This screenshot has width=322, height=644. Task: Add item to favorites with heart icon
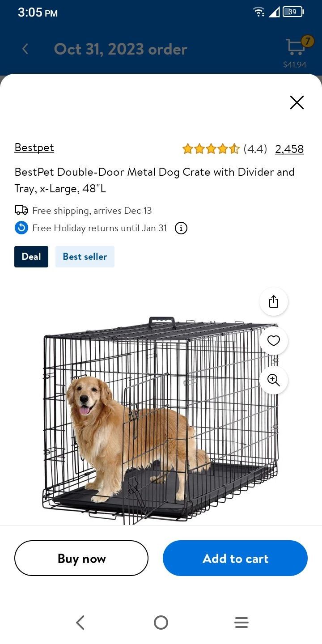[274, 341]
